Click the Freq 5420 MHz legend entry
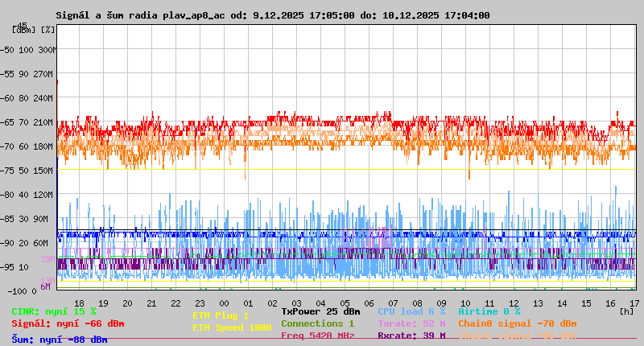The image size is (644, 346). click(x=317, y=336)
